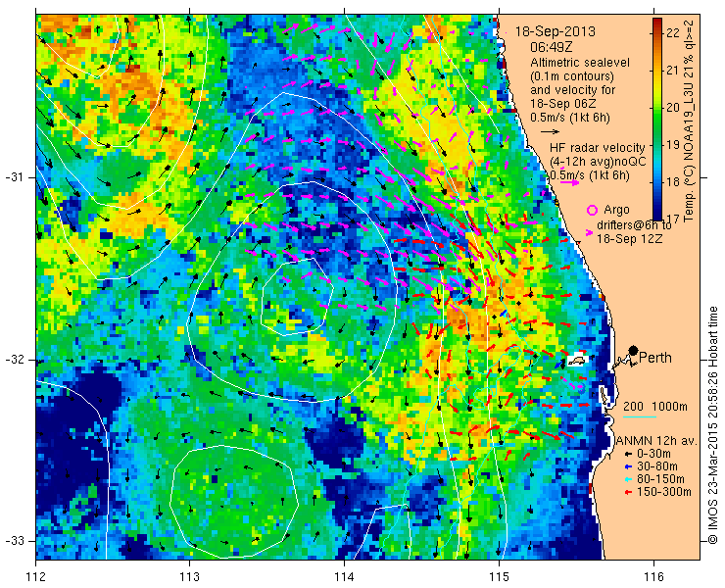Click the black altimetric velocity legend arrow

coord(551,132)
